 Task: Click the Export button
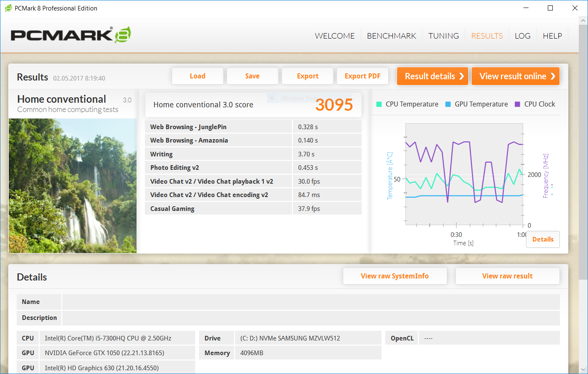coord(308,76)
